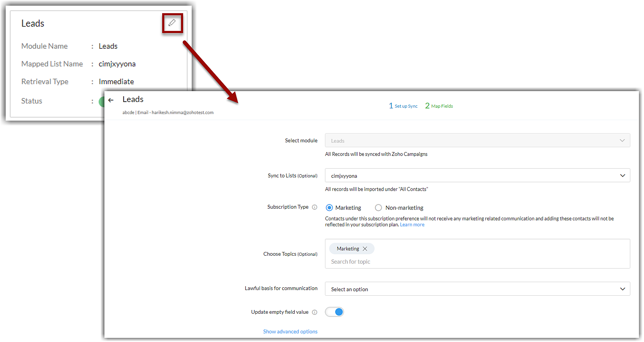This screenshot has width=644, height=342.
Task: Switch to the Set up Sync step
Action: (404, 106)
